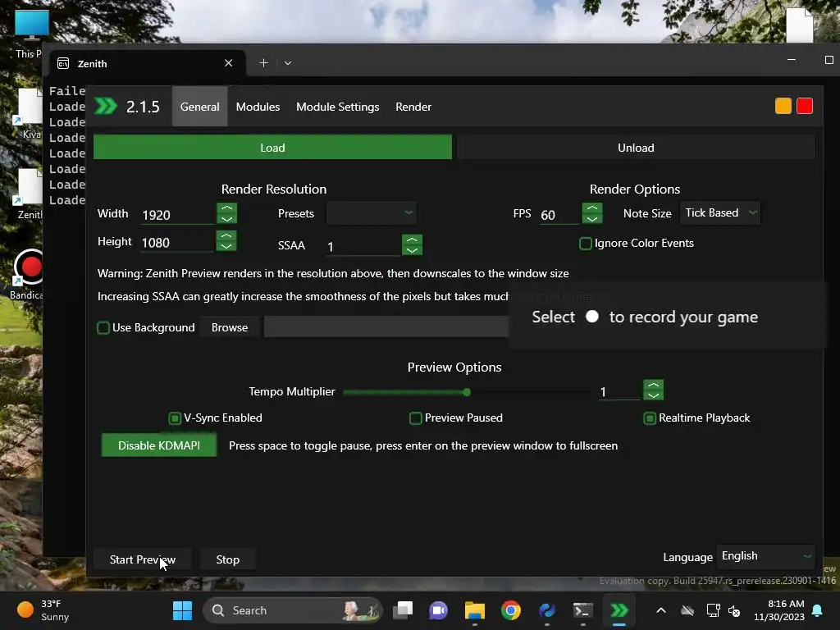Click the Start Preview button
This screenshot has width=840, height=630.
(143, 559)
